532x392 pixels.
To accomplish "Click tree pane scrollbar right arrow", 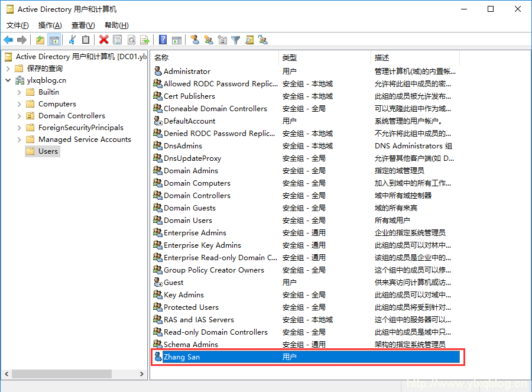I will coord(142,374).
